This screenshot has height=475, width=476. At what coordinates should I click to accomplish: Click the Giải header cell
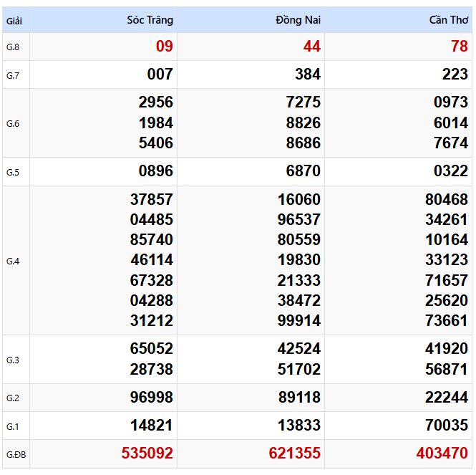click(x=14, y=21)
